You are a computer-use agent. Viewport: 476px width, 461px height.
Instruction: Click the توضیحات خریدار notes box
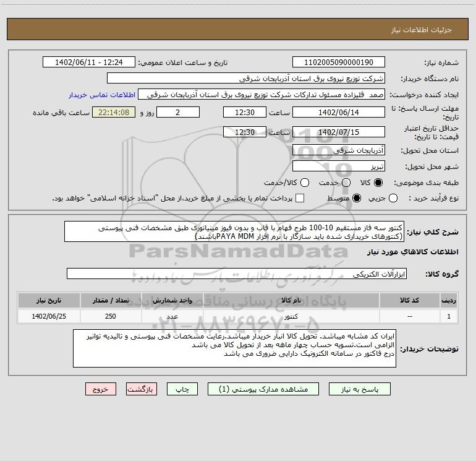pos(235,348)
